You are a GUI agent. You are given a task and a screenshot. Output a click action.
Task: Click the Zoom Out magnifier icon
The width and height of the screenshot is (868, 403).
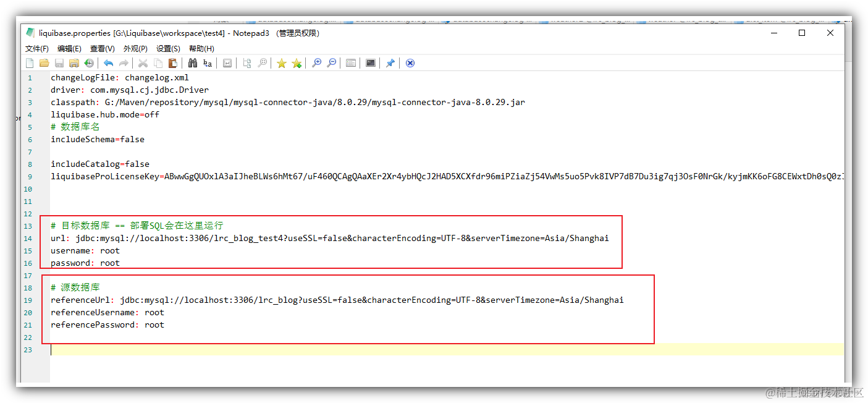coord(332,63)
